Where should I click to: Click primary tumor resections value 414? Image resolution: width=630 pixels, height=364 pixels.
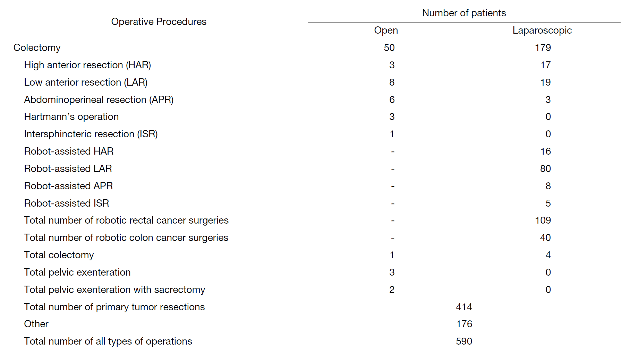click(x=464, y=307)
